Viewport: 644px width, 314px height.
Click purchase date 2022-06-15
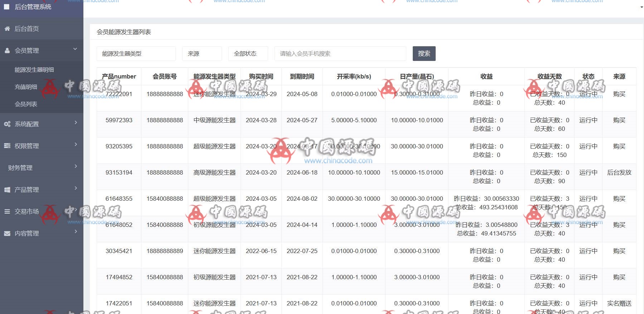[x=261, y=251]
